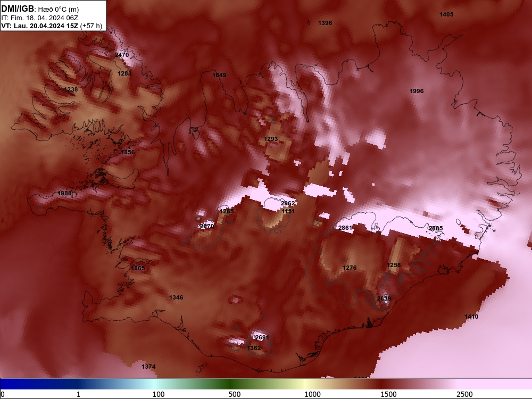Click the map value 1283
This screenshot has height=399, width=532.
(x=124, y=73)
